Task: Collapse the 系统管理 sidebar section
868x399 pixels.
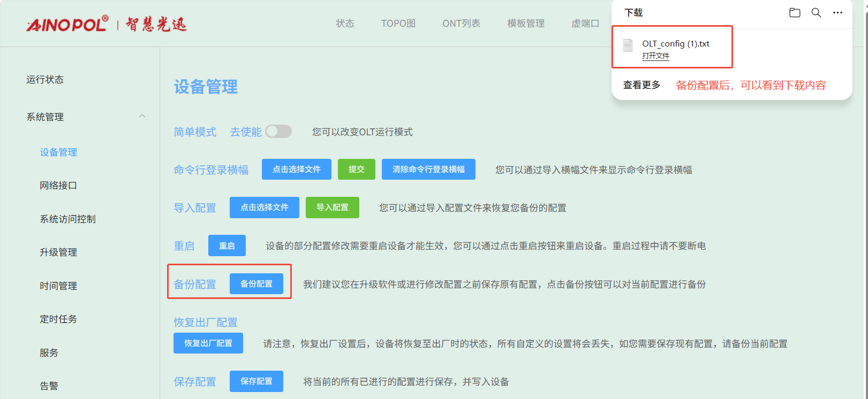Action: [142, 117]
